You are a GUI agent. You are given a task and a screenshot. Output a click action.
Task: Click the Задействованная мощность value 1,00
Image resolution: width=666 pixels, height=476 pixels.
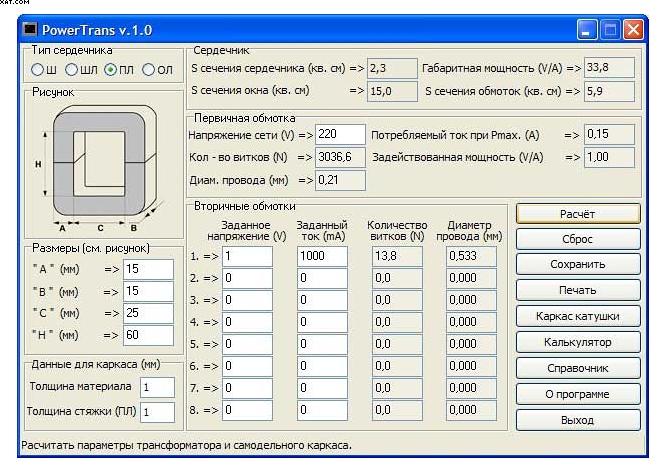click(x=610, y=158)
